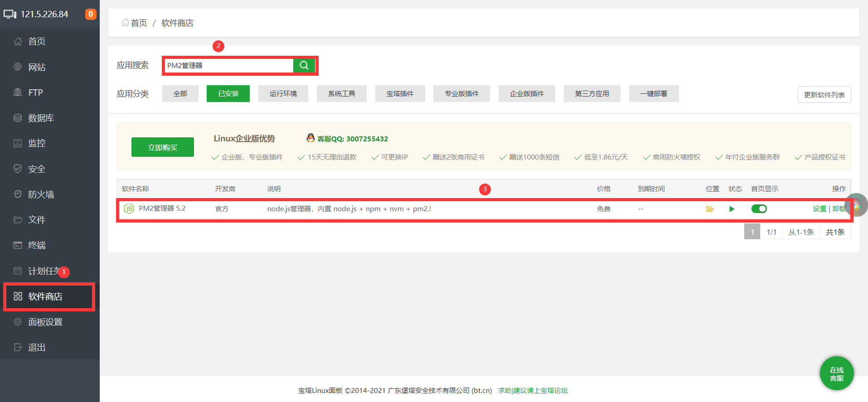Screen dimensions: 868x402
Task: Click the 开发商 column header
Action: (x=225, y=189)
